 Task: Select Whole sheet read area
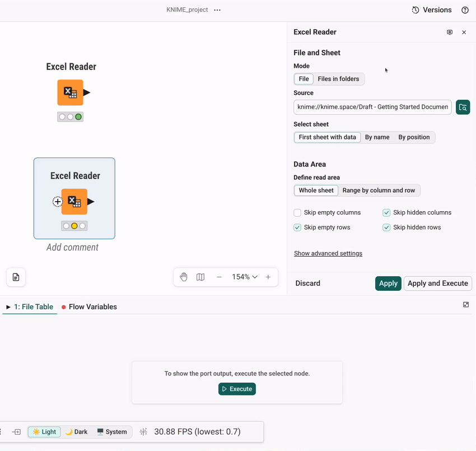pyautogui.click(x=316, y=190)
